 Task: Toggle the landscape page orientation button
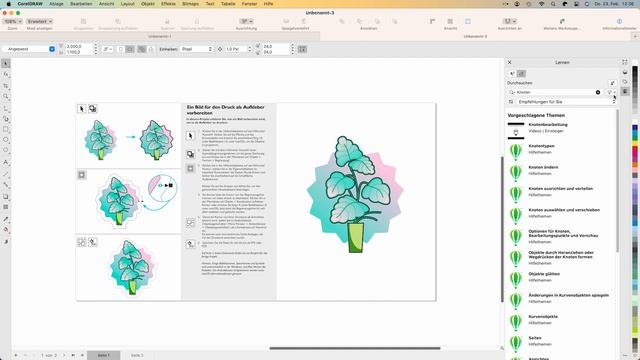[x=130, y=49]
